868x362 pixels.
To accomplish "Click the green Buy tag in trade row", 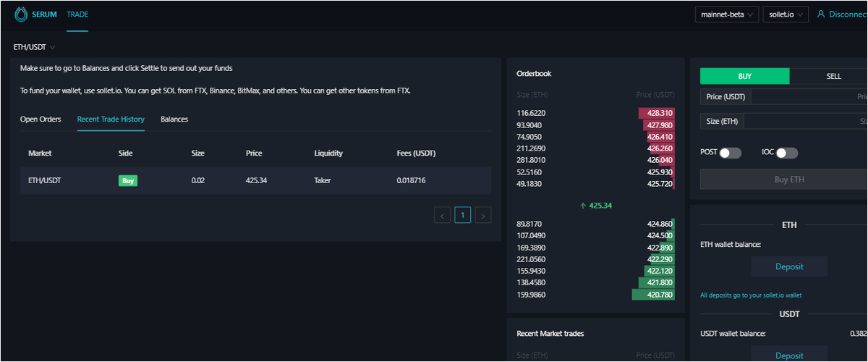I will point(128,180).
